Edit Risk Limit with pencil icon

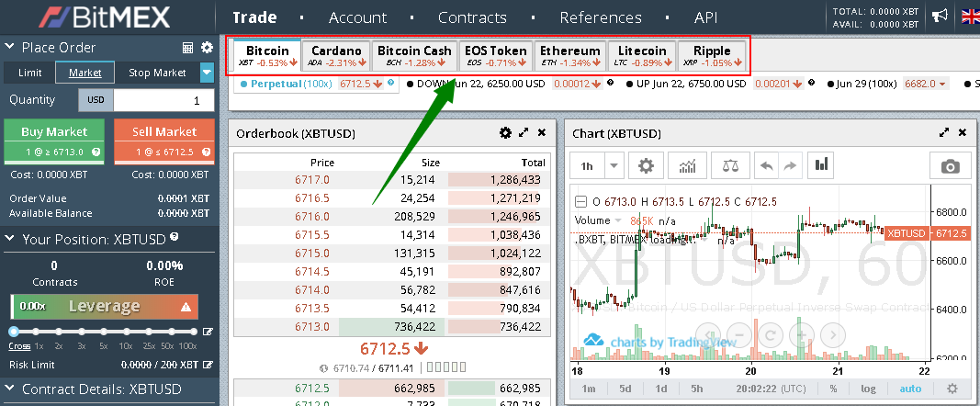point(208,364)
